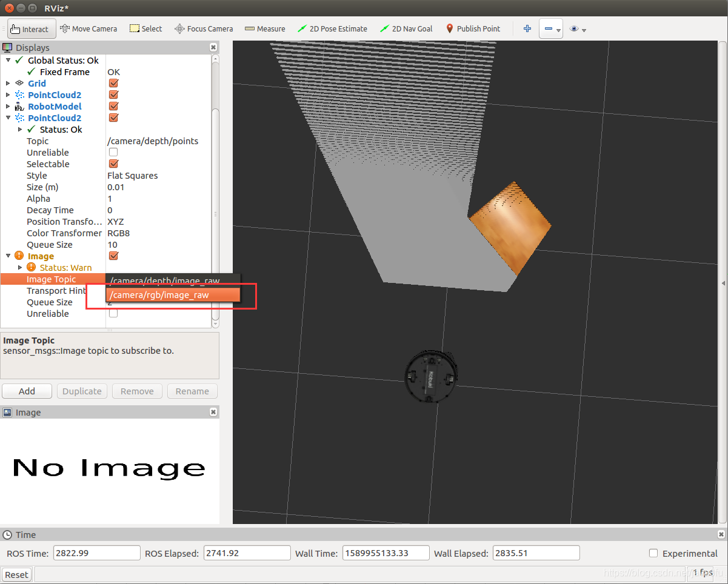
Task: Click the Time panel clock icon
Action: (x=7, y=534)
